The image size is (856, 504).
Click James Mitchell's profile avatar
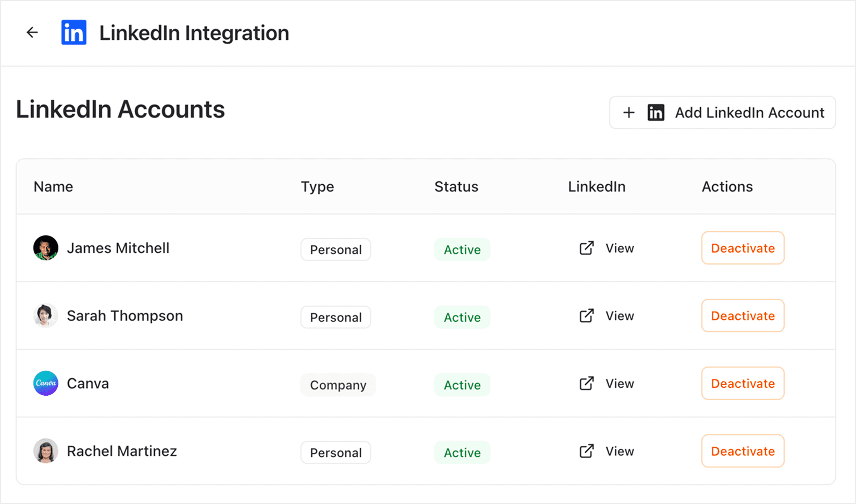pyautogui.click(x=46, y=248)
